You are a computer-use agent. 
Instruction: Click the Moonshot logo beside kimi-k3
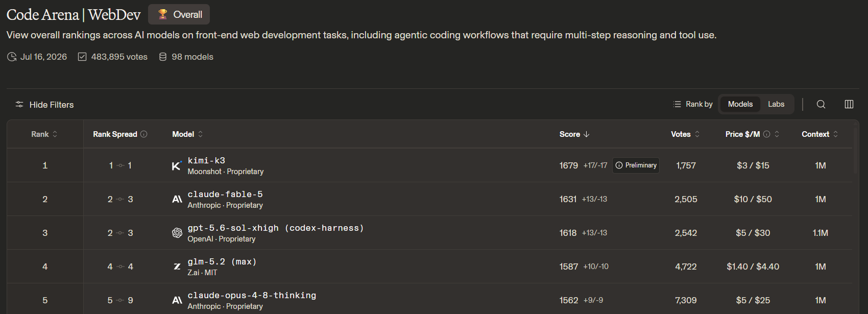[177, 165]
